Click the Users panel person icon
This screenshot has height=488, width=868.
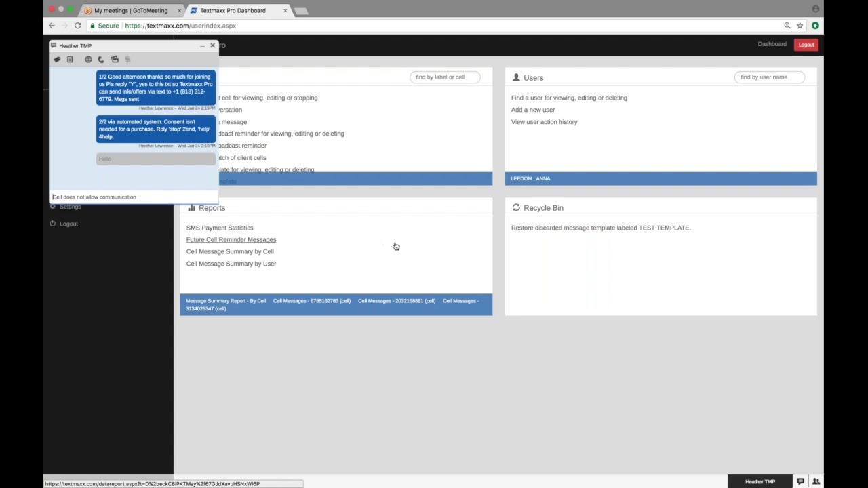(x=516, y=77)
